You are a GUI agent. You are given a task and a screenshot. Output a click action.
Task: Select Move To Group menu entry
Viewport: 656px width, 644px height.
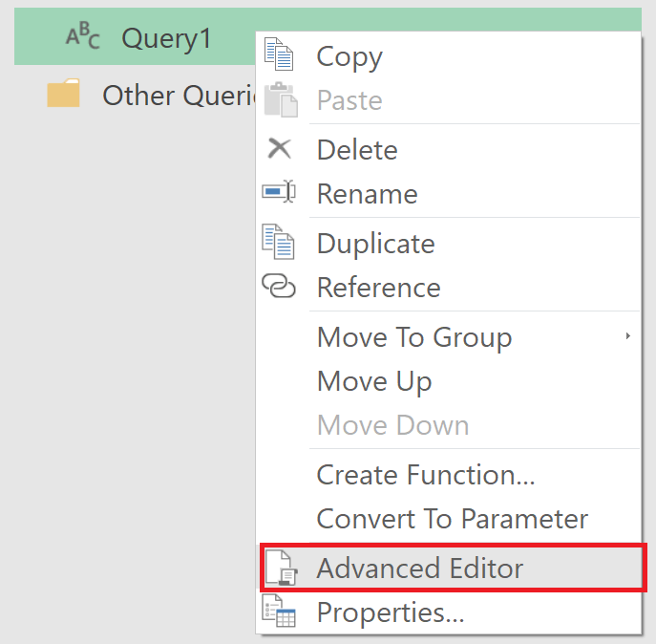(414, 337)
